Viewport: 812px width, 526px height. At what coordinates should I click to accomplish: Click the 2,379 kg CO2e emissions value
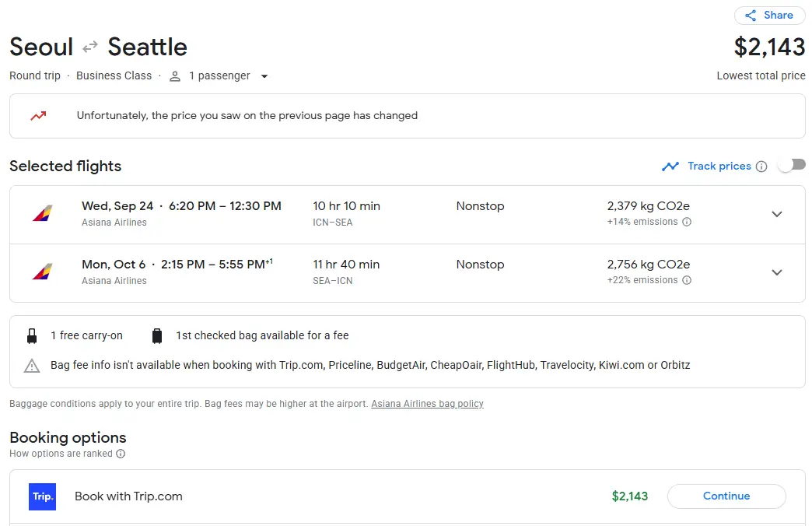(x=649, y=206)
